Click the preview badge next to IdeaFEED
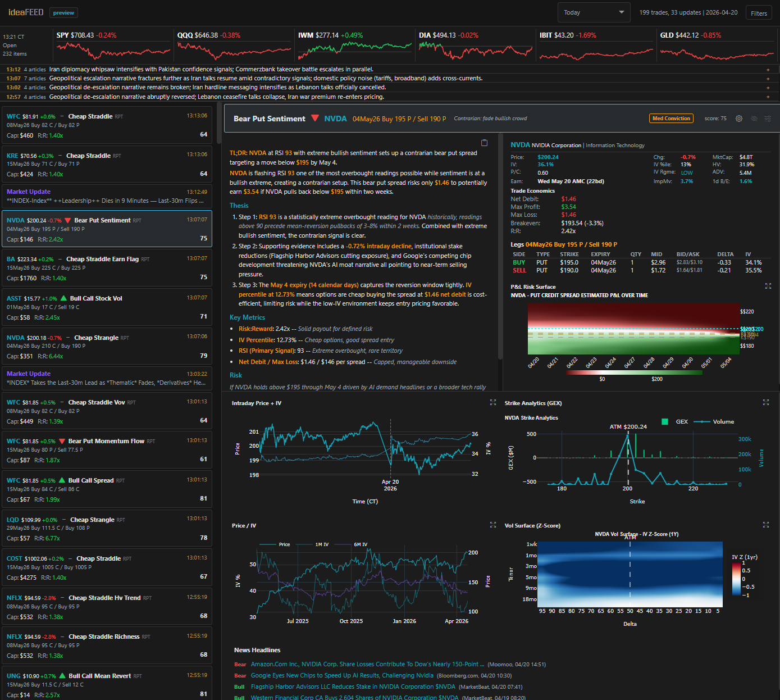This screenshot has width=780, height=700. click(63, 12)
